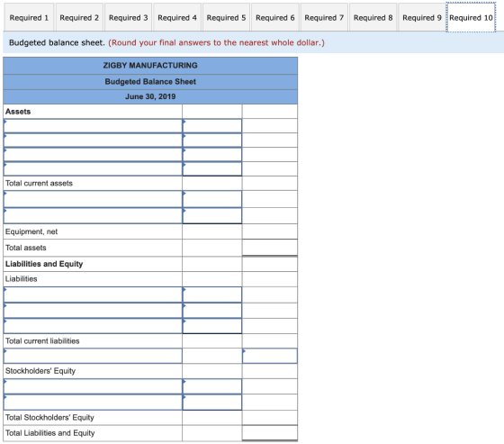Open first account dropdown under Stockholders' Equity
504x444 pixels.
tap(93, 386)
